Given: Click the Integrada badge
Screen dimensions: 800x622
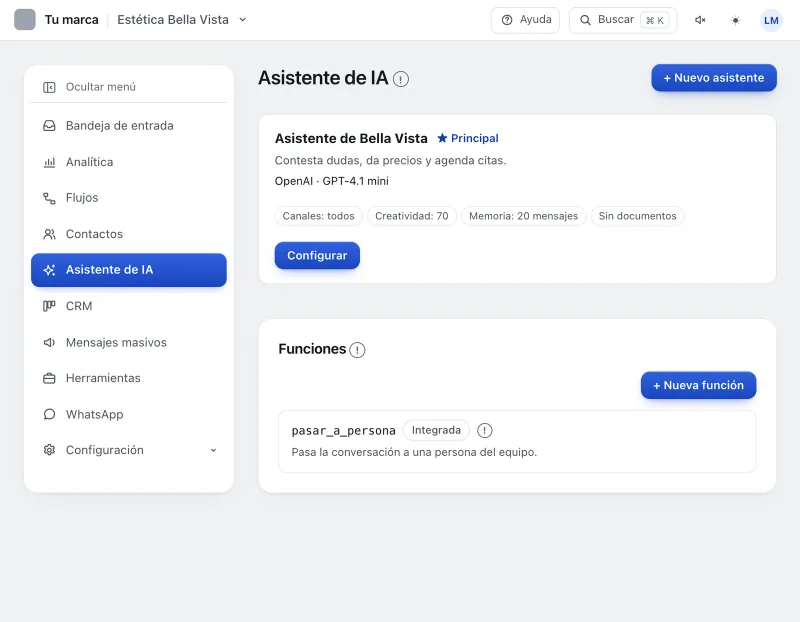Looking at the screenshot, I should 436,430.
